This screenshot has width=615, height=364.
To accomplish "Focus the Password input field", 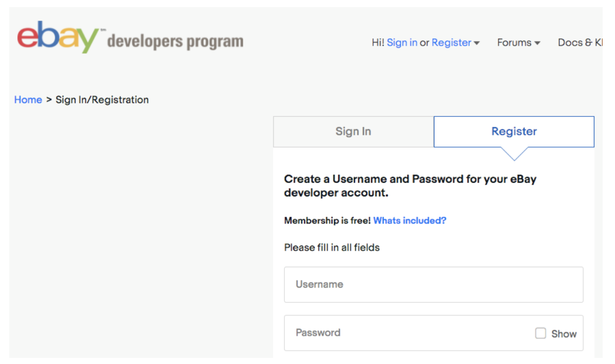I will pos(406,333).
